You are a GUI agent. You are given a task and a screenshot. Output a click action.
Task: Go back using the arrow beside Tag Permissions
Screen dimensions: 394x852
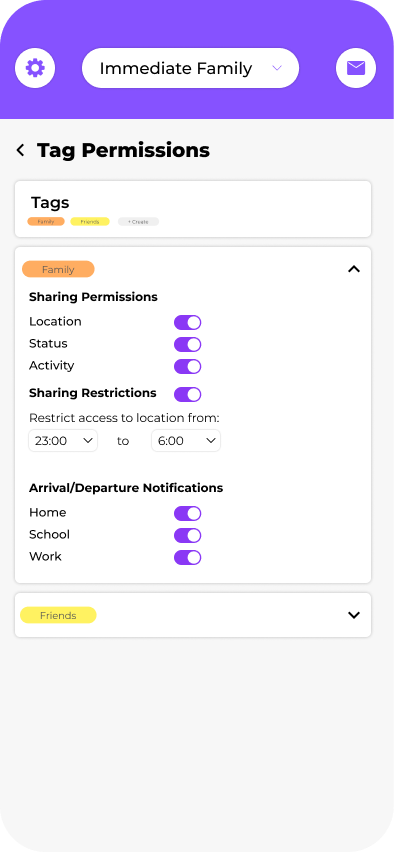[x=21, y=150]
